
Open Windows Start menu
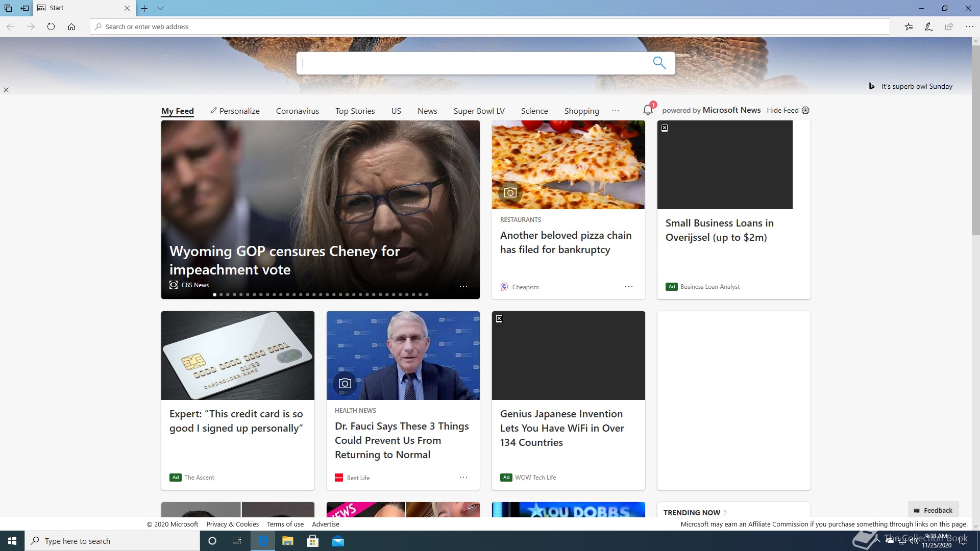[x=12, y=541]
